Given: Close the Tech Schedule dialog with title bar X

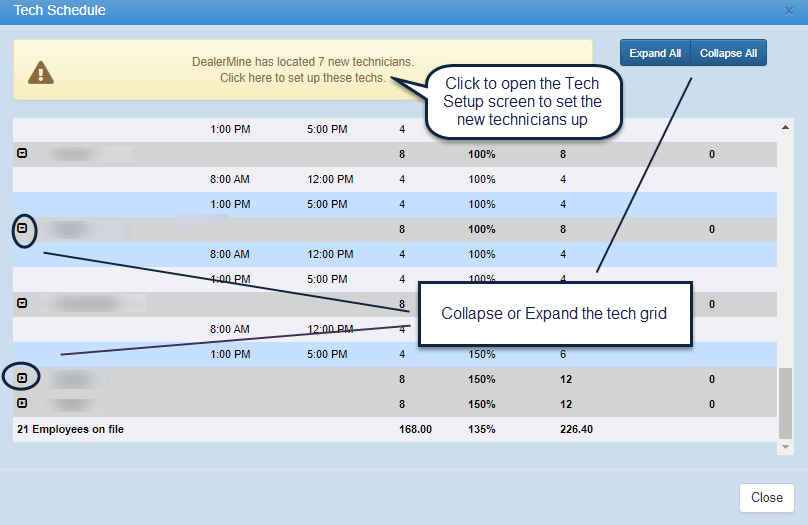Looking at the screenshot, I should pos(790,11).
